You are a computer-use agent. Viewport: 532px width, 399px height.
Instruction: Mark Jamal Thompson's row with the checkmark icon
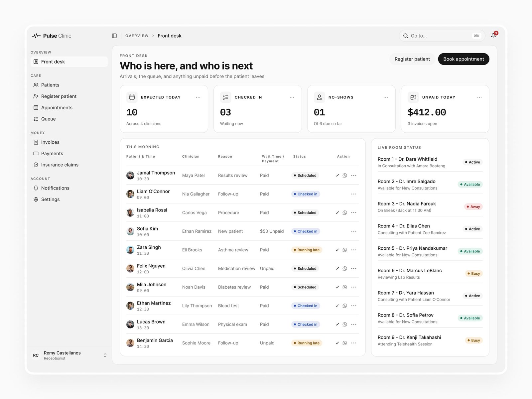(x=337, y=175)
